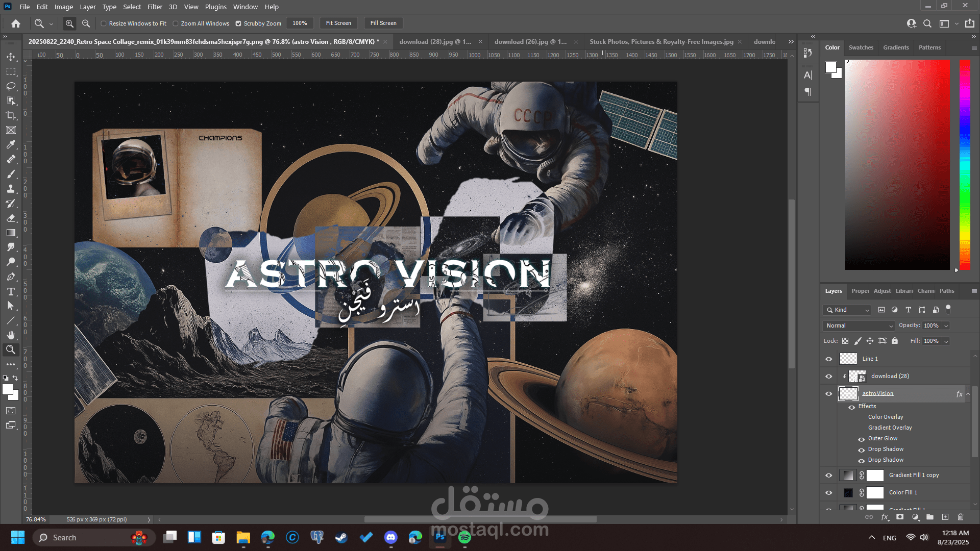Viewport: 980px width, 551px height.
Task: Click the Fit Screen button
Action: 338,23
